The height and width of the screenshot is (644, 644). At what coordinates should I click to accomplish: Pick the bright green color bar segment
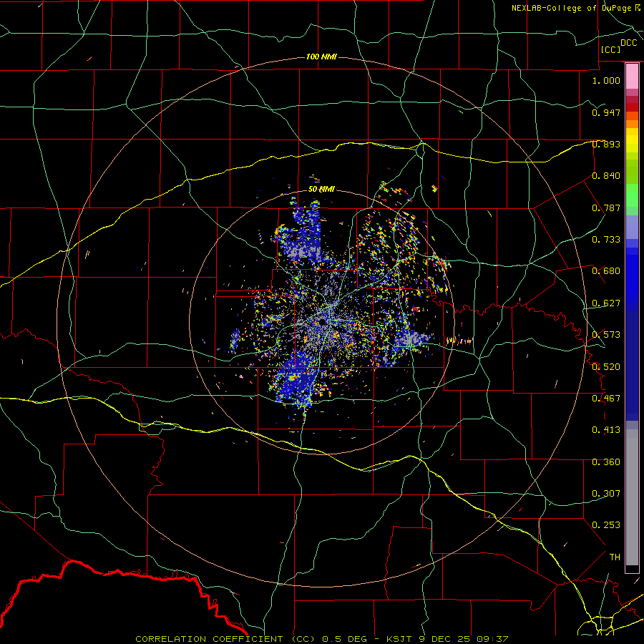(x=632, y=195)
